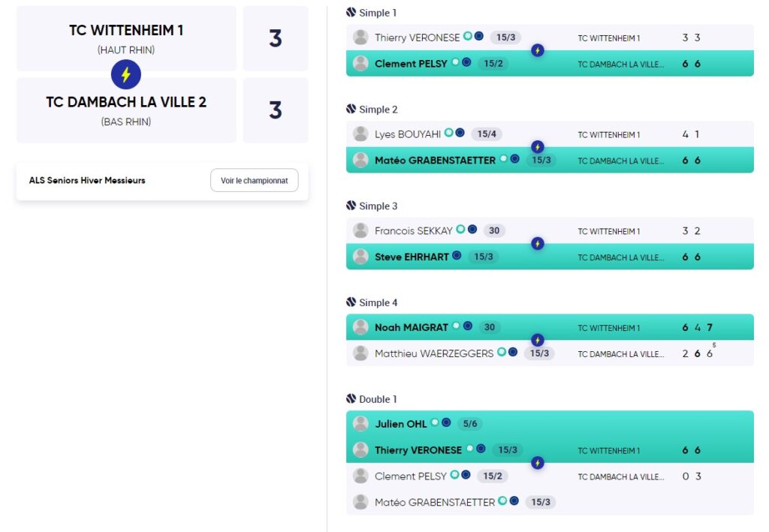Click the Simple 1 match lightning icon
769x532 pixels.
click(537, 50)
